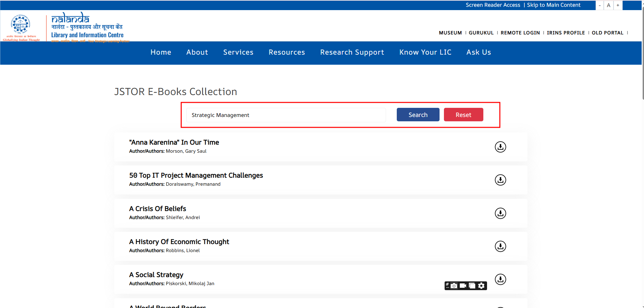644x308 pixels.
Task: Open the Research Support menu
Action: tap(352, 52)
